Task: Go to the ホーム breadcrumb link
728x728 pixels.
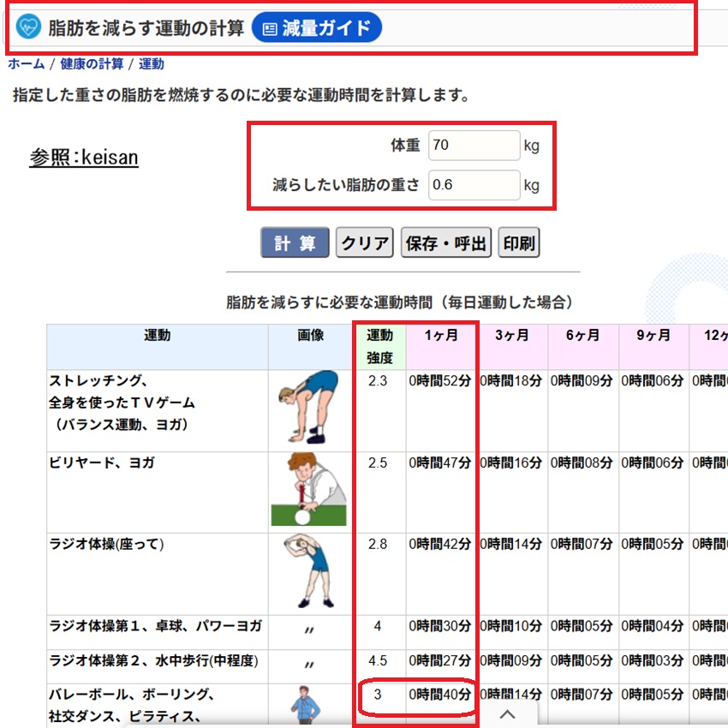Action: point(27,64)
